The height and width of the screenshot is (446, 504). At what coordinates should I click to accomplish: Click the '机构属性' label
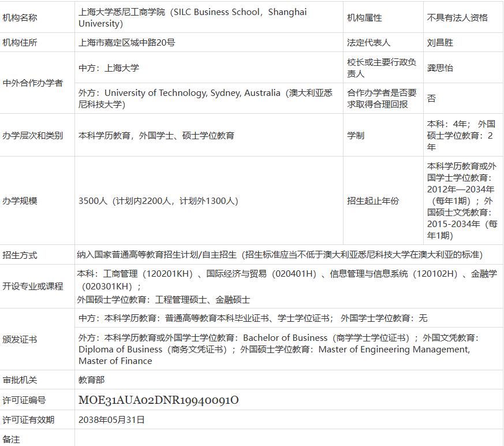(x=364, y=17)
